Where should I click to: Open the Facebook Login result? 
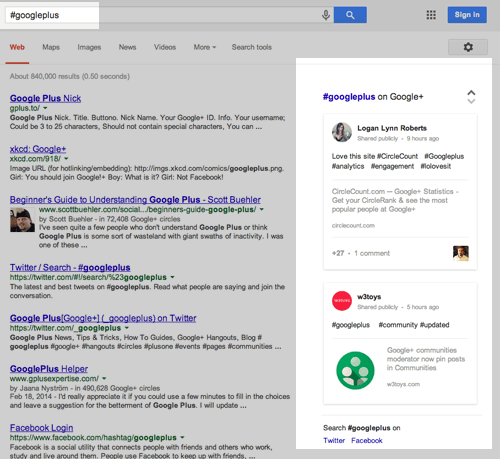41,428
